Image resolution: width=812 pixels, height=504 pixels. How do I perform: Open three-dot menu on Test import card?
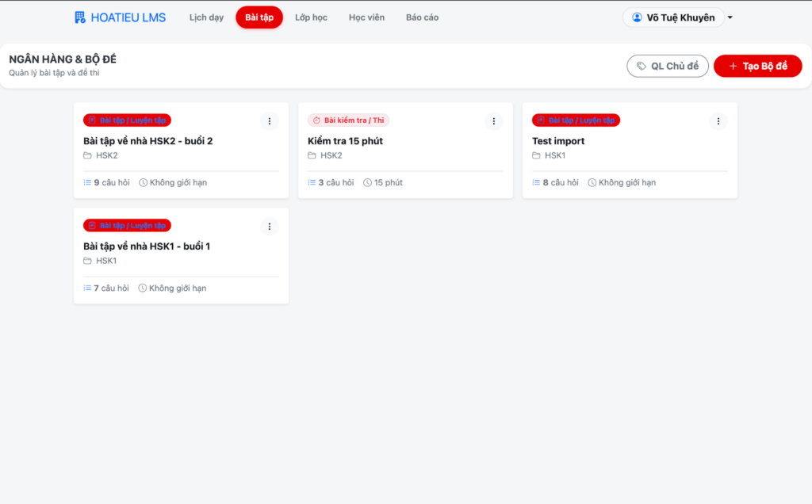point(718,121)
